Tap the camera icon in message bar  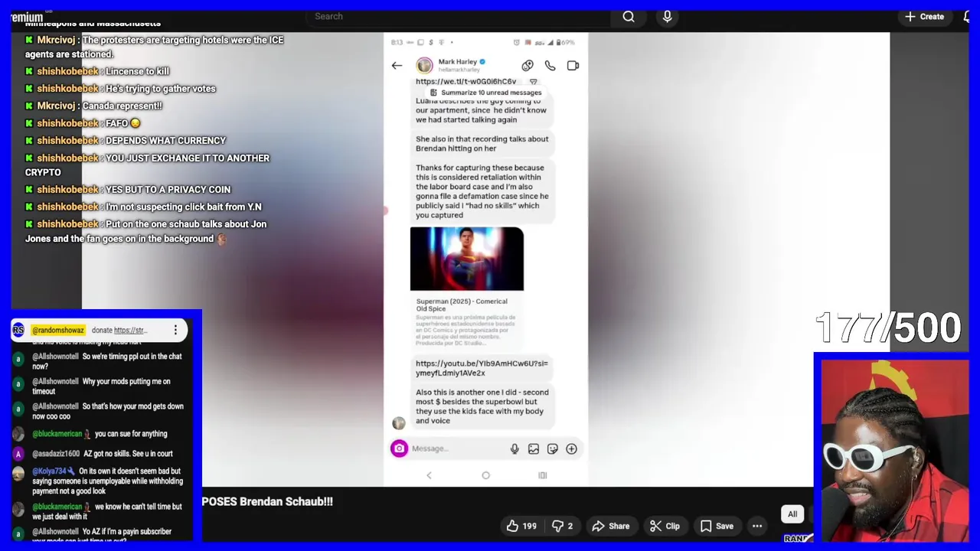(x=399, y=448)
